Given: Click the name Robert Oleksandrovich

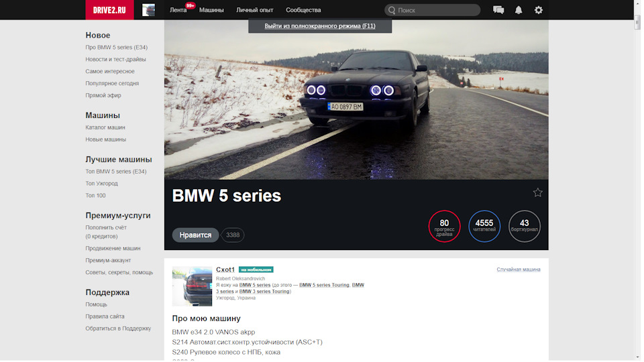Looking at the screenshot, I should click(x=241, y=279).
